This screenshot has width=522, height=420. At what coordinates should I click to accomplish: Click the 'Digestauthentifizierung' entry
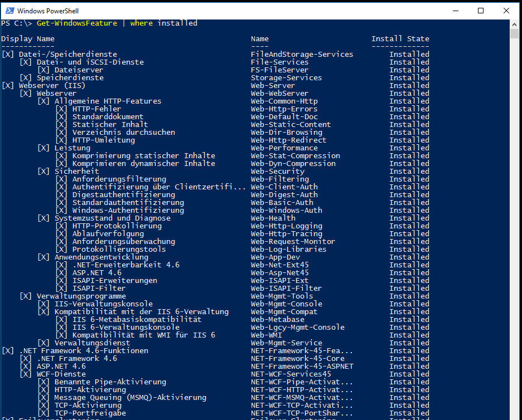(123, 195)
